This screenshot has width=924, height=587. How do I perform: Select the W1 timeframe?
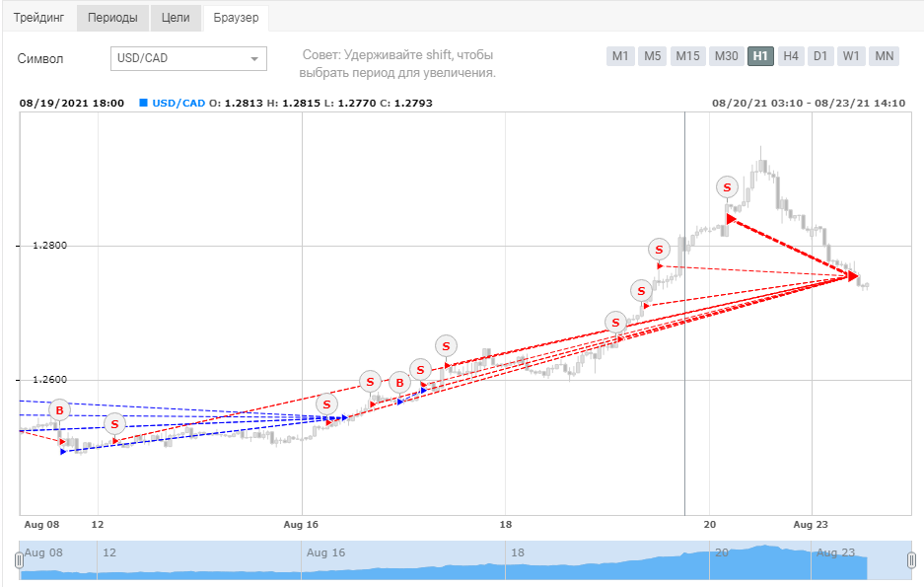point(851,56)
